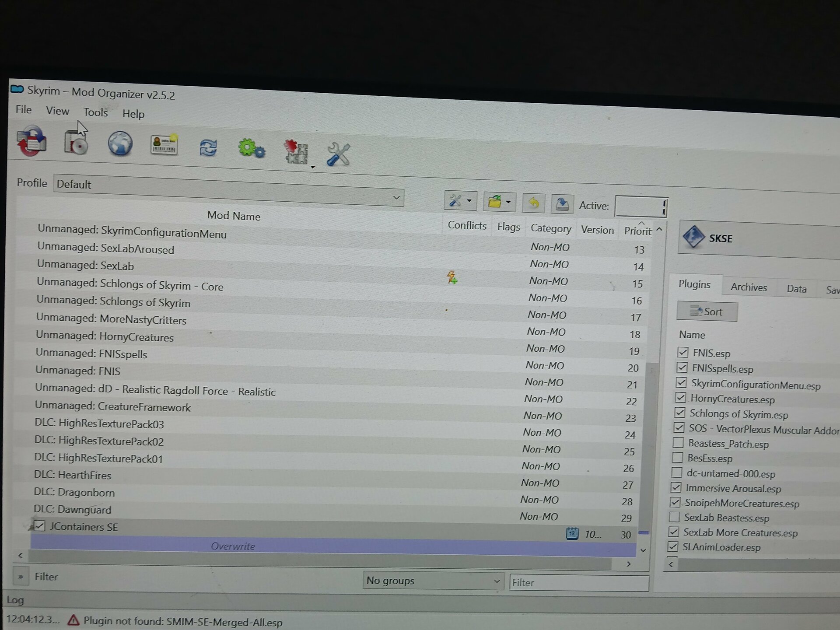Switch to the Archives tab
This screenshot has width=840, height=630.
749,287
